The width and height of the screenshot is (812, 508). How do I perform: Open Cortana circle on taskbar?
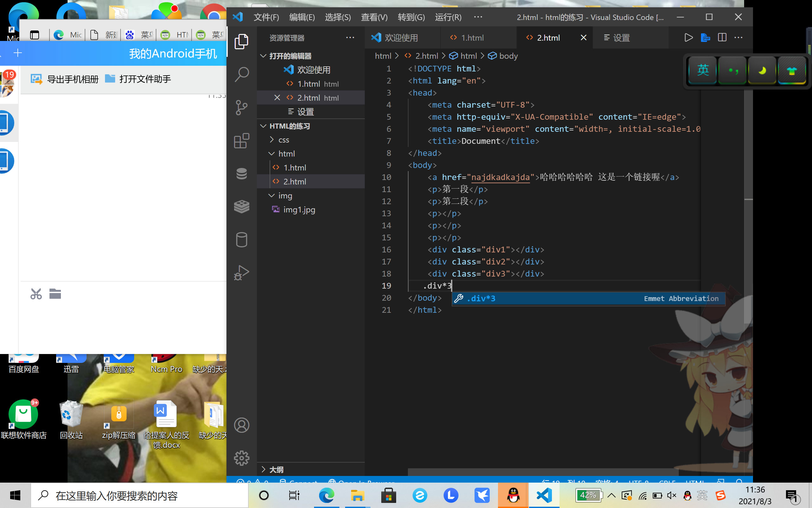(264, 495)
